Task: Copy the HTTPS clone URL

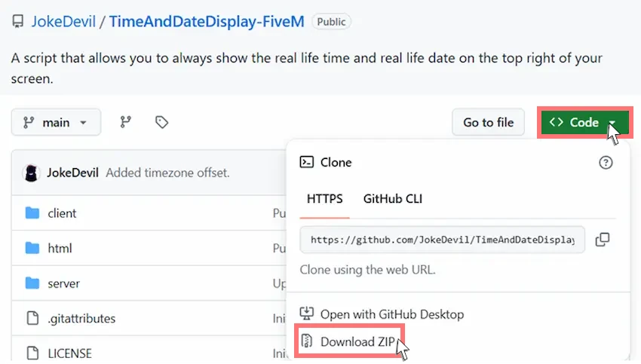Action: [x=603, y=240]
